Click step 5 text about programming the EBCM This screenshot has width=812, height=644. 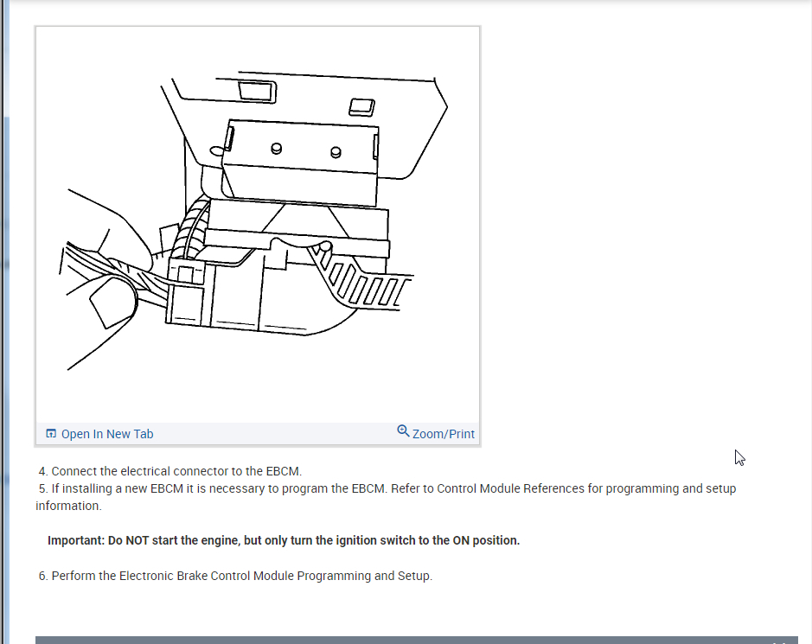click(386, 497)
